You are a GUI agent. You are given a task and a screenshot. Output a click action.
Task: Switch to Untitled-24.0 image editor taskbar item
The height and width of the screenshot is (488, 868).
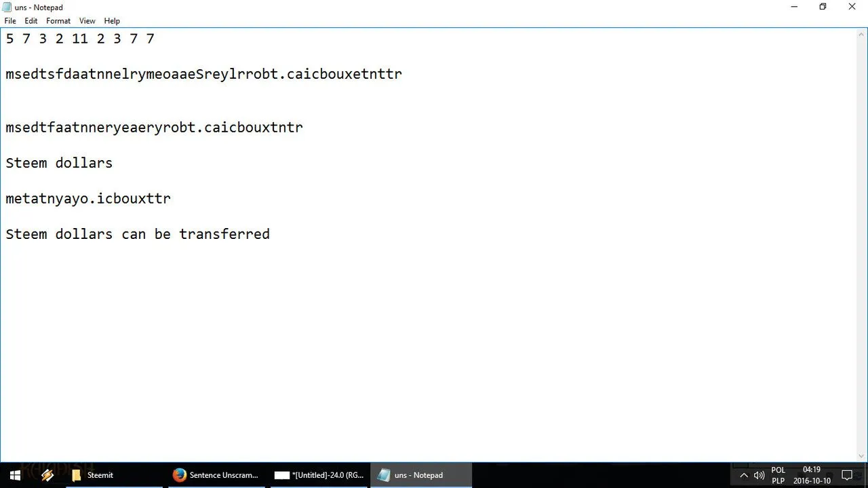click(319, 475)
